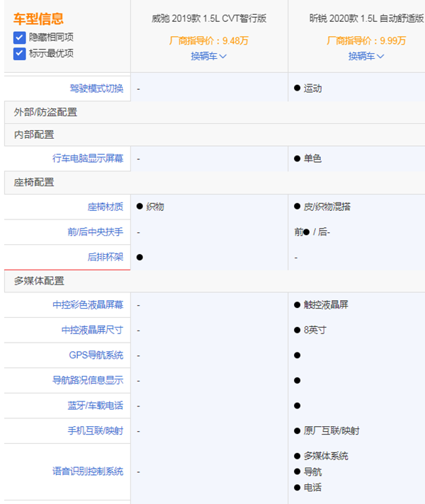Click the 后排杯架 parameter label
This screenshot has width=425, height=504.
105,257
